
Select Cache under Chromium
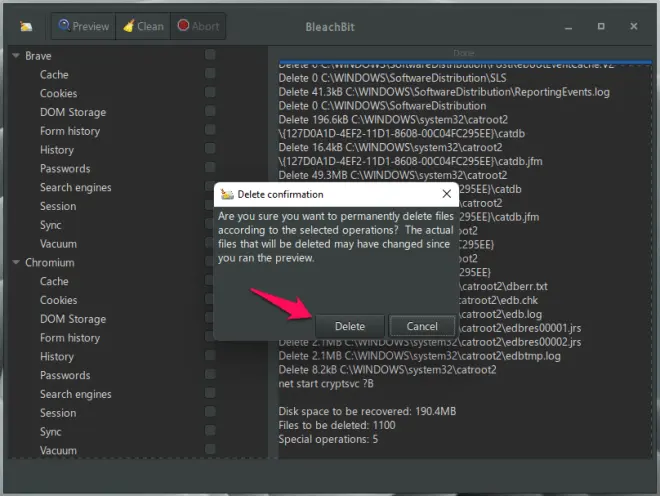point(54,281)
